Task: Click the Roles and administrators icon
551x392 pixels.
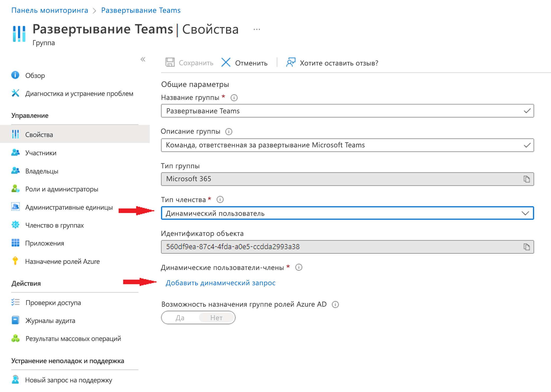Action: click(x=15, y=189)
